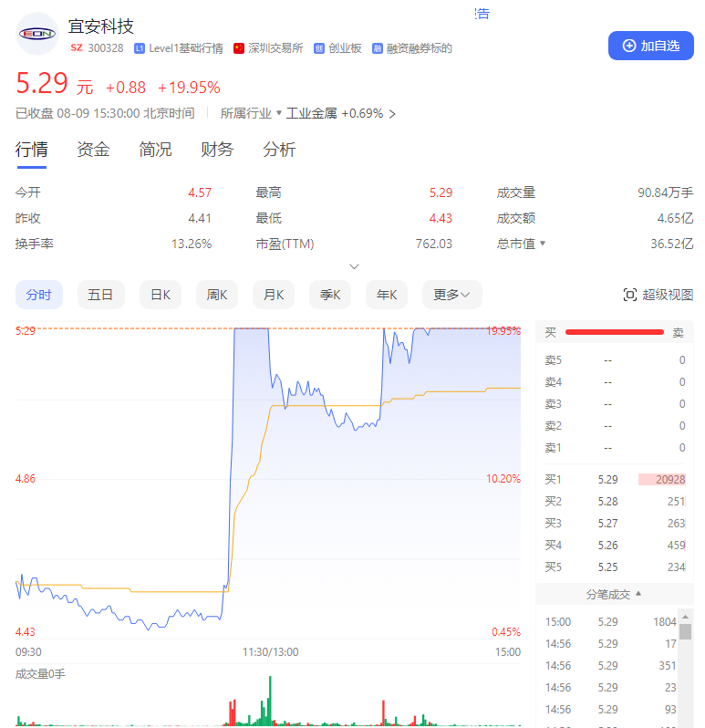Click the volume bar chart
The width and height of the screenshot is (705, 728).
[268, 701]
